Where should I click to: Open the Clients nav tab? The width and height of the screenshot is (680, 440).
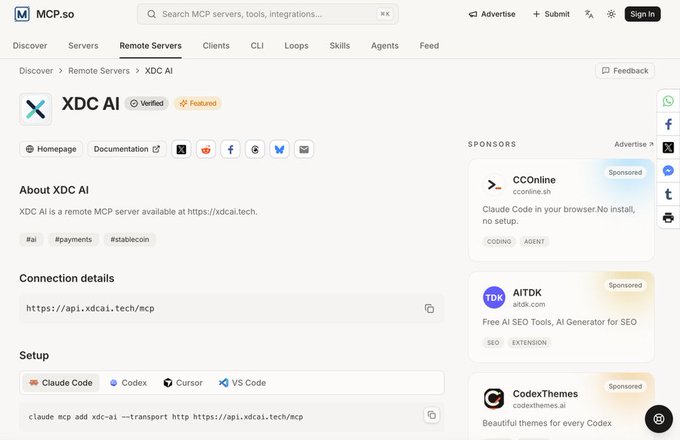coord(216,46)
